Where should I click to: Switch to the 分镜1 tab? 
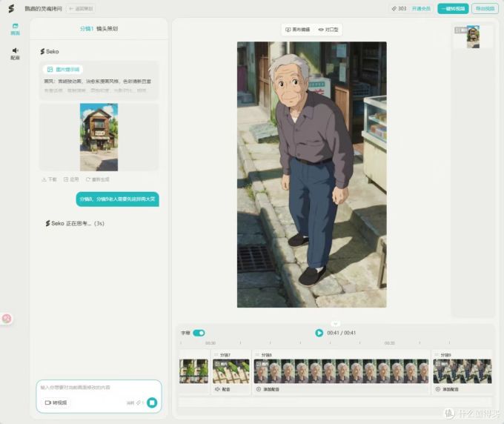(x=87, y=29)
